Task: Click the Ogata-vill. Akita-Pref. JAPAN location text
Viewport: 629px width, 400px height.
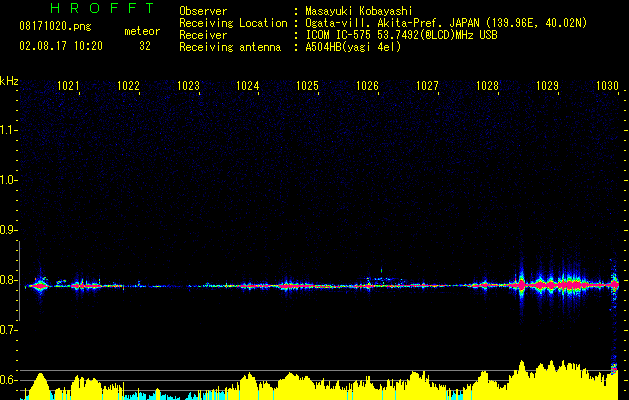Action: click(x=446, y=23)
